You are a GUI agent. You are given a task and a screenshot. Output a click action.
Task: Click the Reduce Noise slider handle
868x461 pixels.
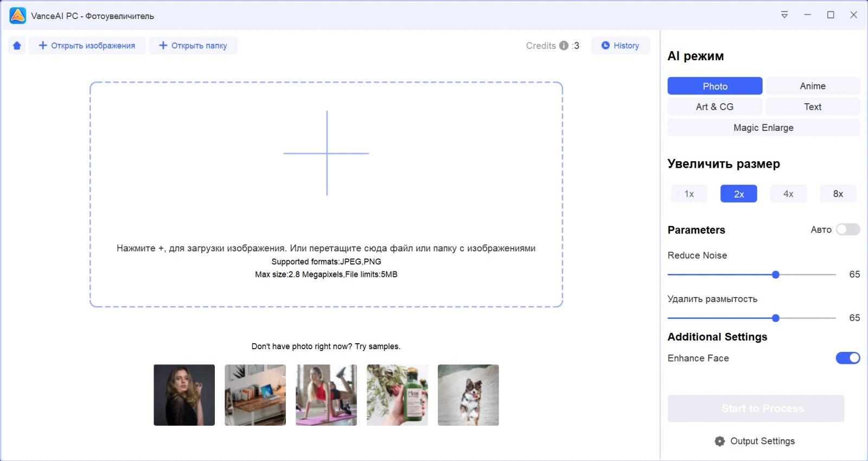776,275
